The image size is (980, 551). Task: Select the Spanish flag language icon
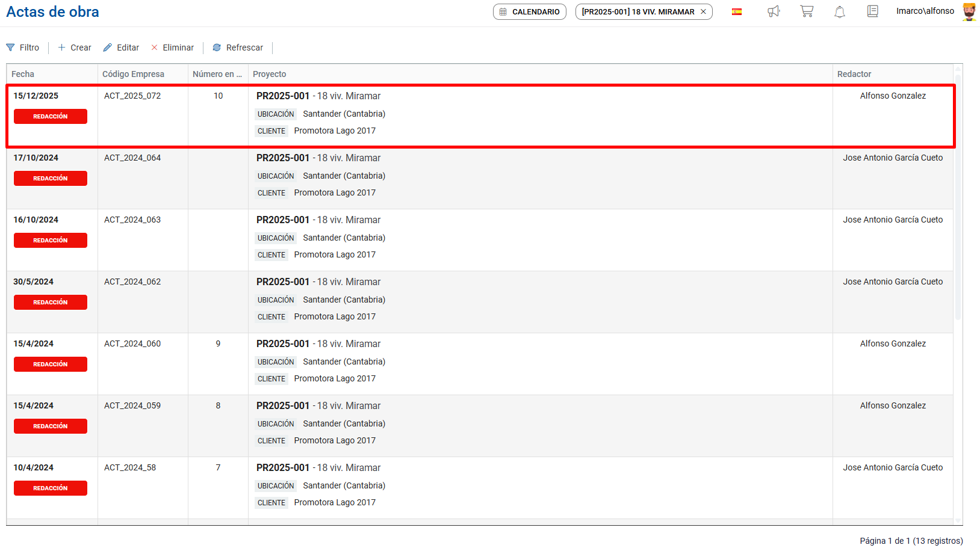click(x=737, y=12)
